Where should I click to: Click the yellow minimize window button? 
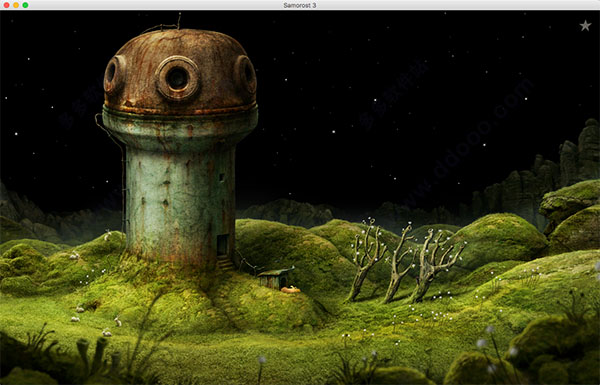point(16,5)
